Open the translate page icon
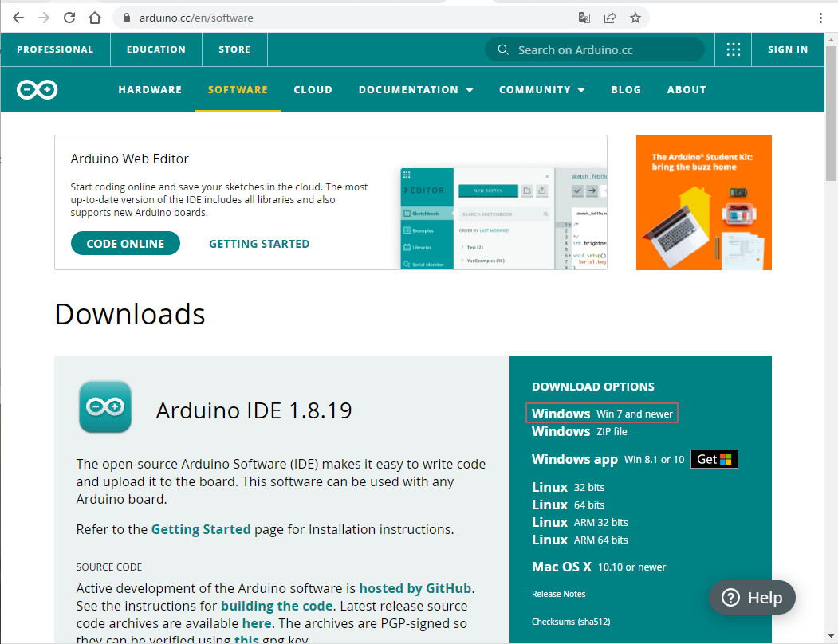Screen dimensions: 838x644 point(584,18)
